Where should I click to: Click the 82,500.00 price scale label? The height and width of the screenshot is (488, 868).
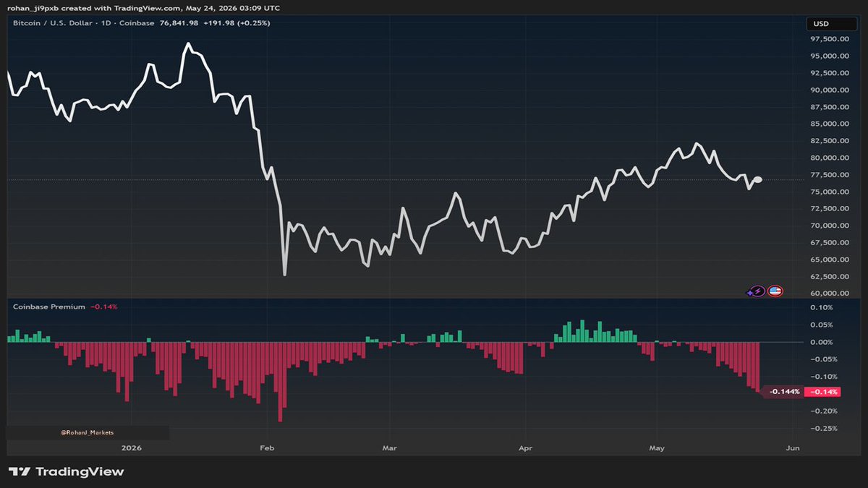[828, 141]
